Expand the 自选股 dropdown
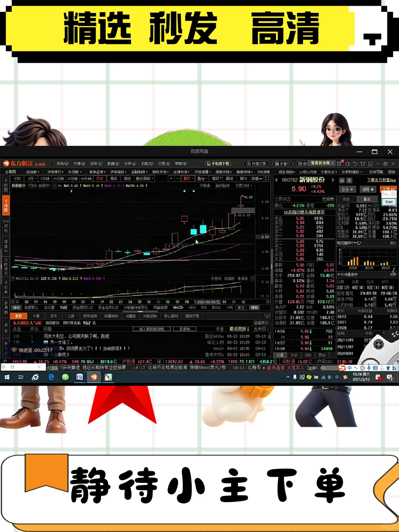The width and height of the screenshot is (399, 532). point(33,172)
